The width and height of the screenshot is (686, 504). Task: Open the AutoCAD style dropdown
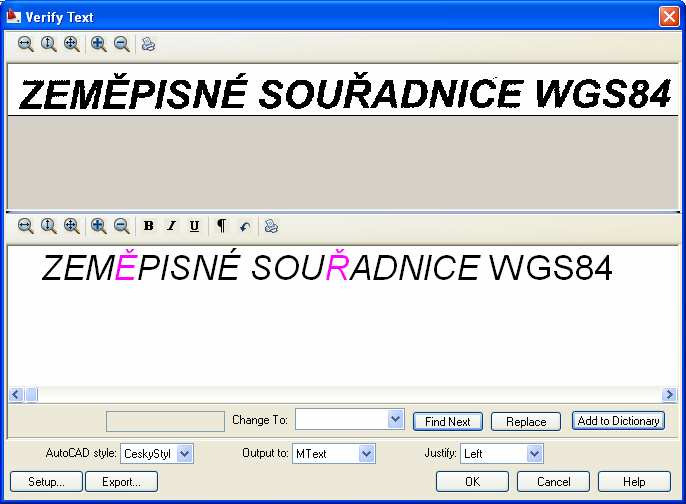185,454
